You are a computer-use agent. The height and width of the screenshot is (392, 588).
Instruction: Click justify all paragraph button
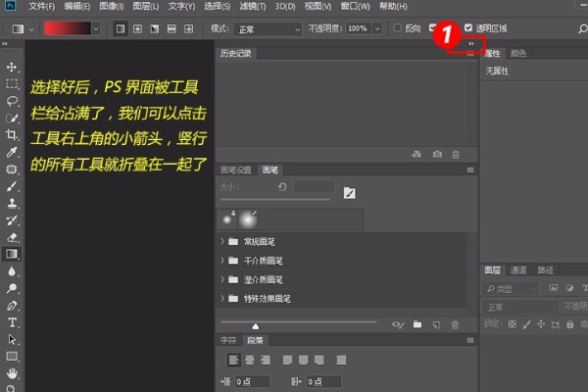tap(341, 360)
